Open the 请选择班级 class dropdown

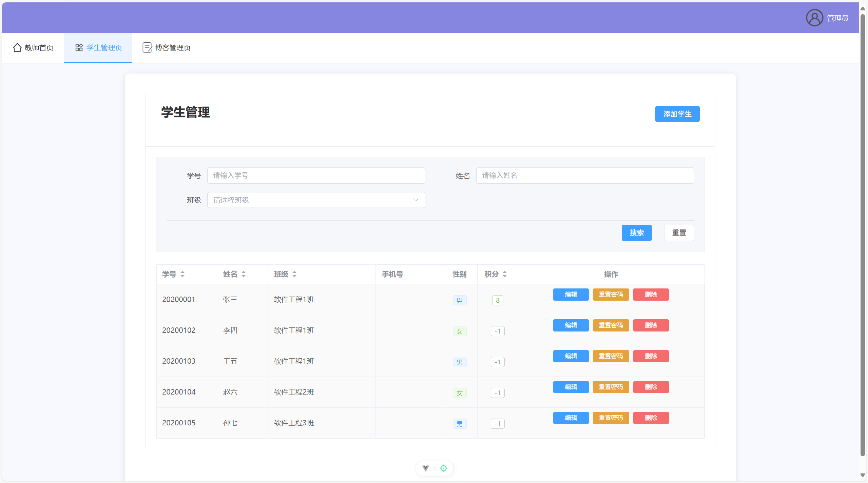point(316,200)
